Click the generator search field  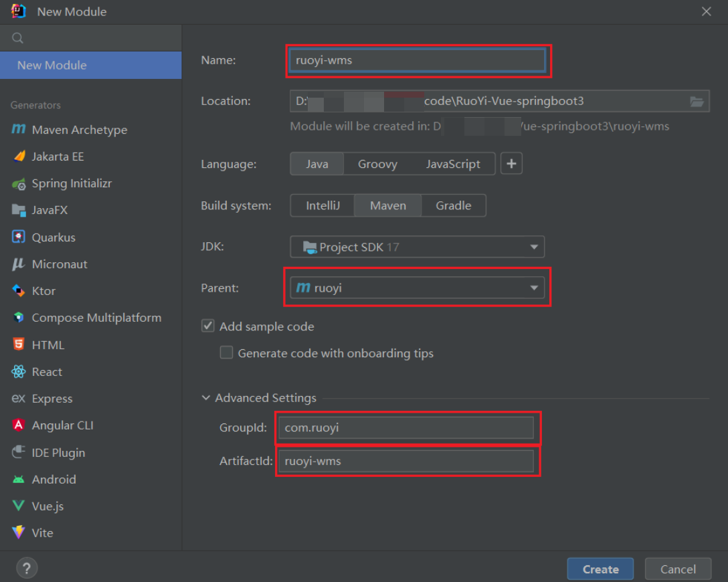point(91,38)
